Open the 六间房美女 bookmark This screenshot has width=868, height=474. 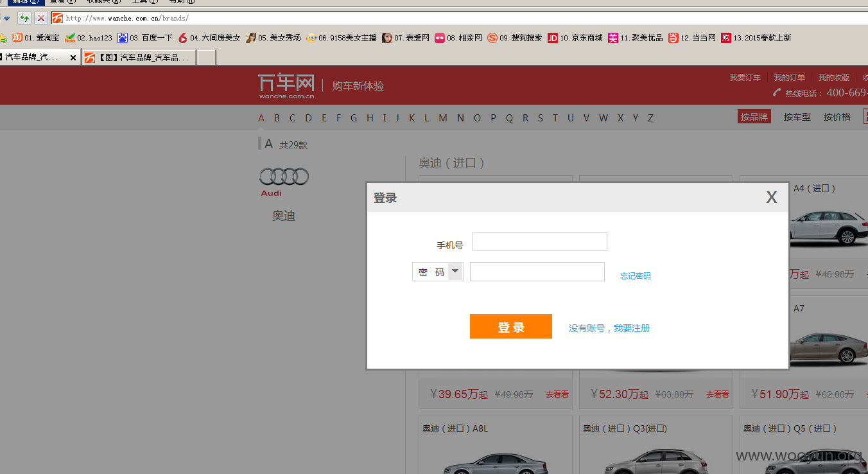(x=209, y=38)
